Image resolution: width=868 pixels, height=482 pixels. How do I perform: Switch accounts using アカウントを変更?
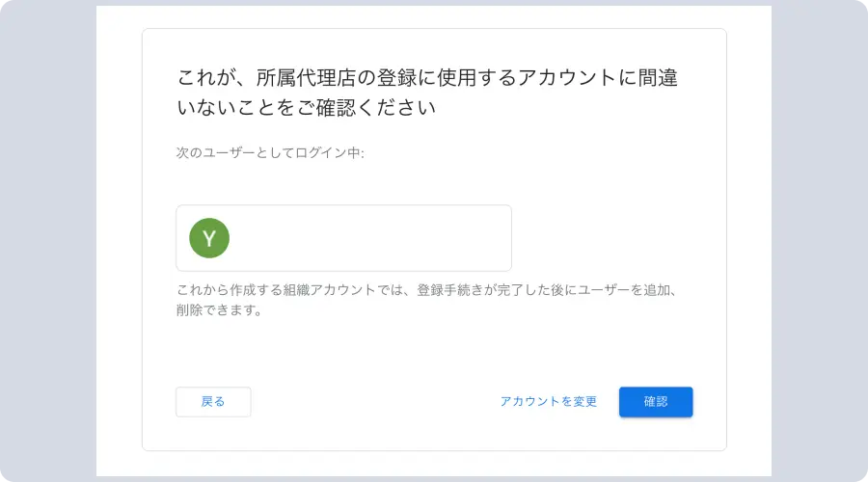coord(549,402)
